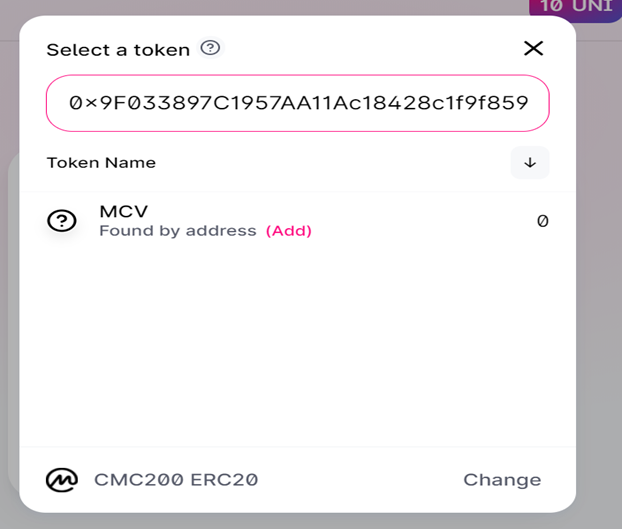
Task: Open the 10 UNI badge
Action: coord(576,8)
